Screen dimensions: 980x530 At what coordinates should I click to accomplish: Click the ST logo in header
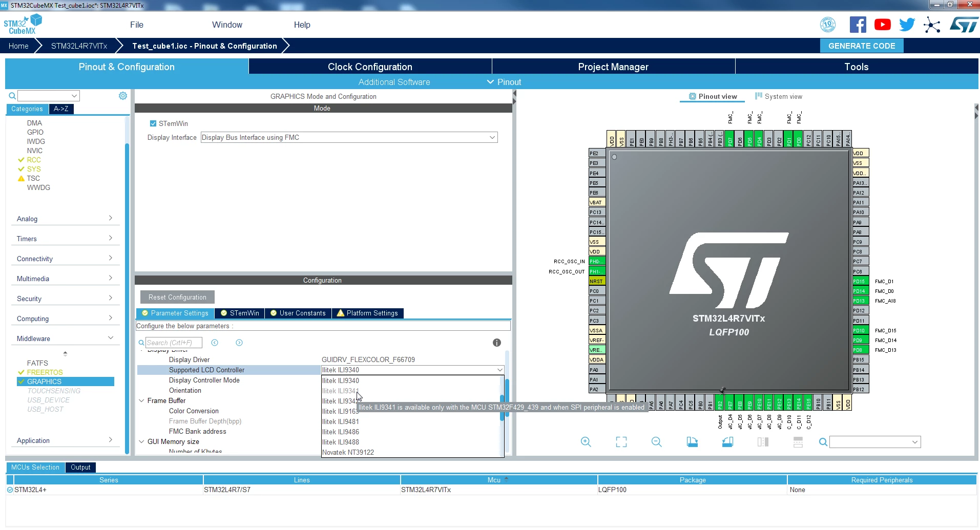[x=964, y=25]
